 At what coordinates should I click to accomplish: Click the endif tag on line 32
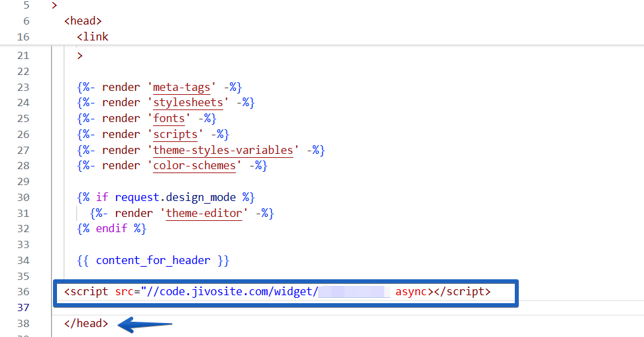coord(112,229)
